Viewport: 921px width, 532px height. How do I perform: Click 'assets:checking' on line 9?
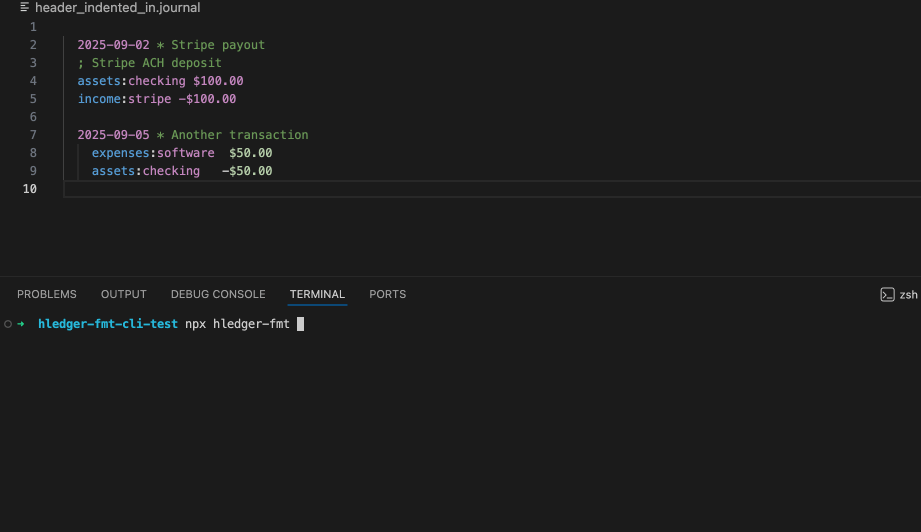(146, 171)
